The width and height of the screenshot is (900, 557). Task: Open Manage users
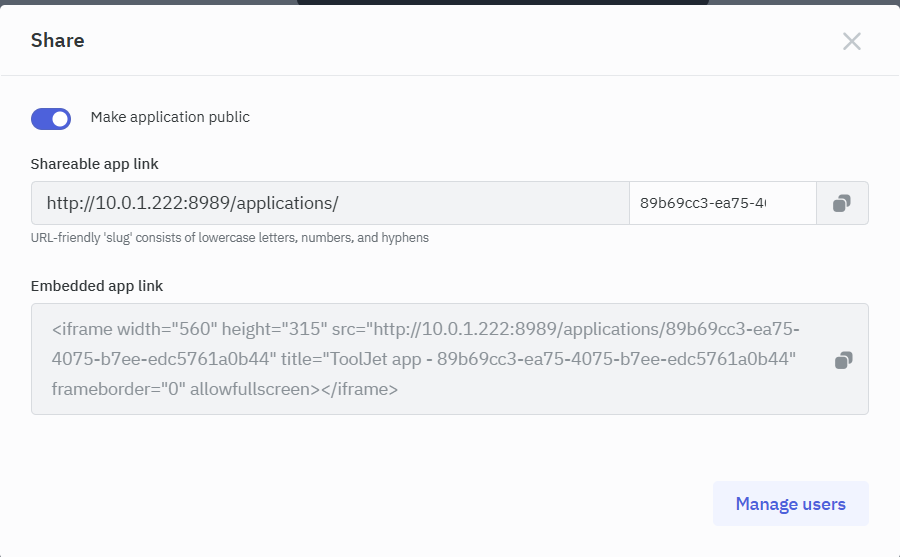[x=790, y=504]
